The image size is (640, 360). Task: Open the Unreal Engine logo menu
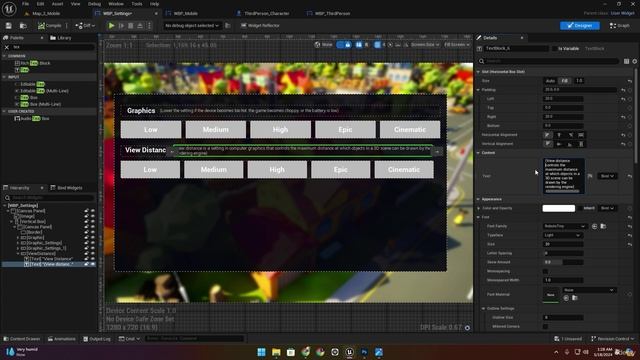click(9, 8)
